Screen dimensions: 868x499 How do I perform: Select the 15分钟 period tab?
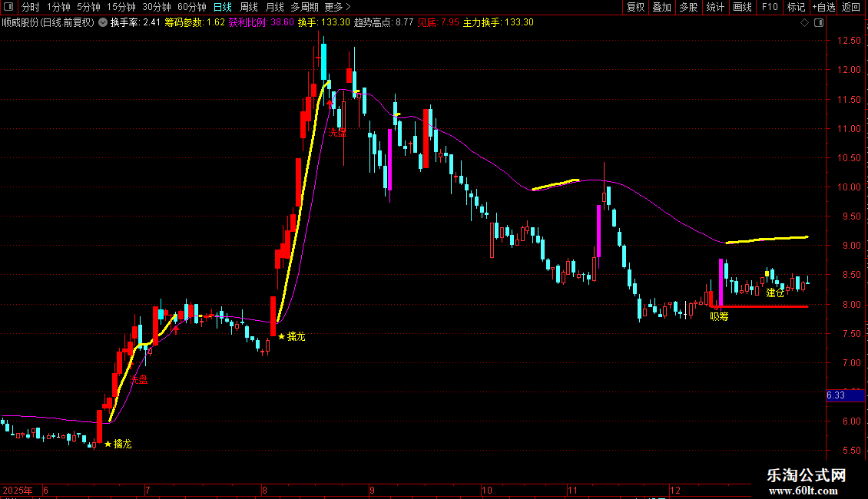tap(121, 7)
